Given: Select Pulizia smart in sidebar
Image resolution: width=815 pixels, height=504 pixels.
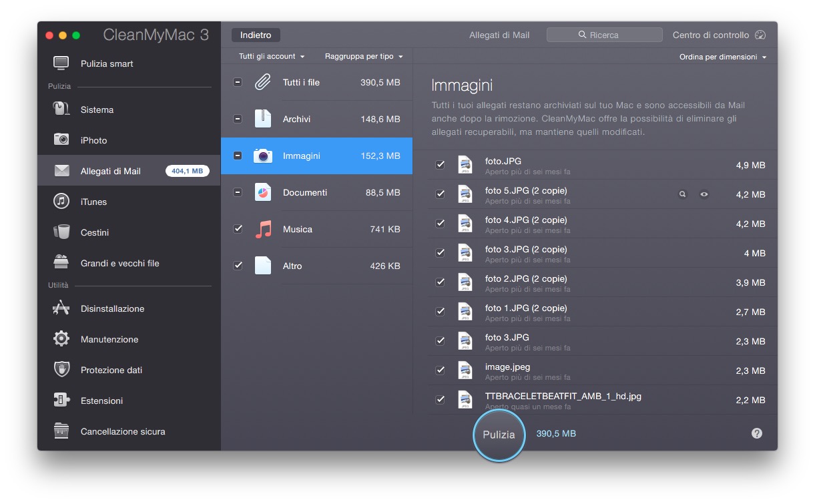Looking at the screenshot, I should pos(129,63).
